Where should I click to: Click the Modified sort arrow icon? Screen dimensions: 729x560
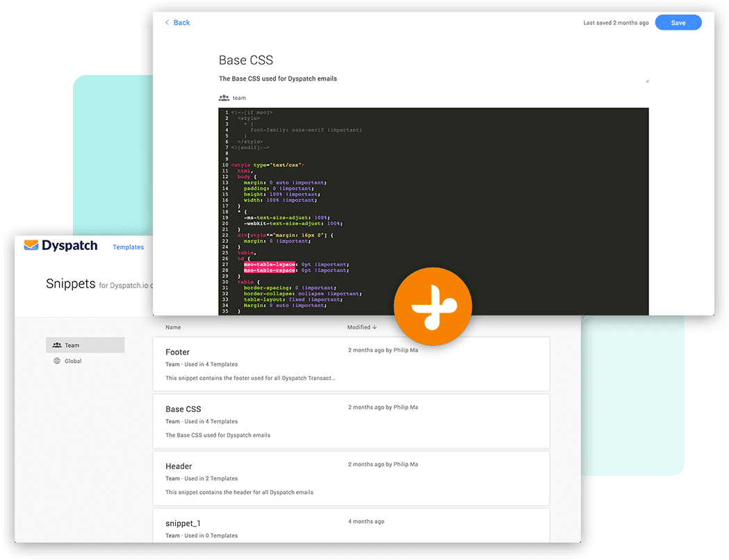375,327
